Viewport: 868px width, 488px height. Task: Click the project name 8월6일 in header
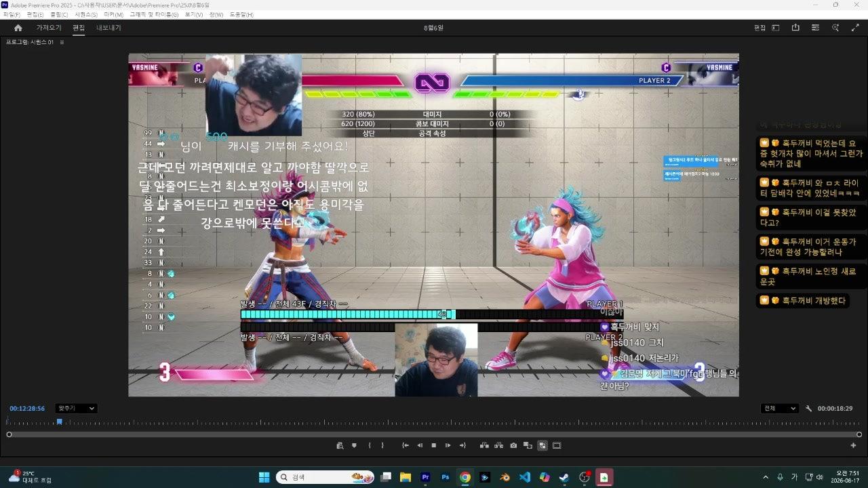[x=433, y=28]
